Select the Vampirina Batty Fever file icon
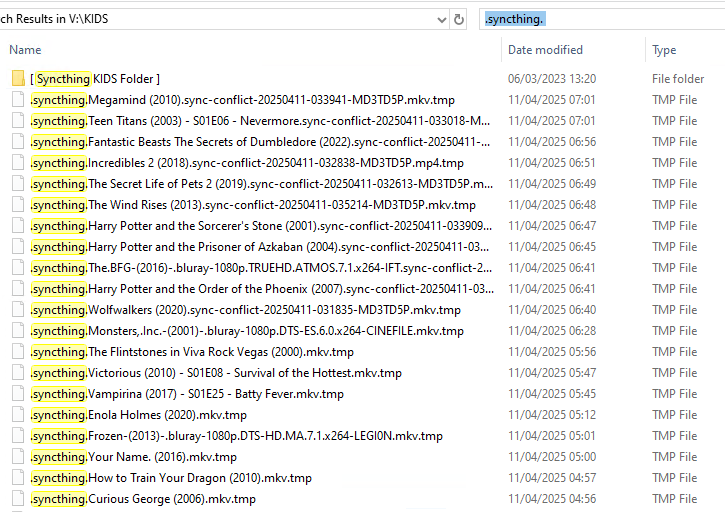725x512 pixels. point(18,394)
